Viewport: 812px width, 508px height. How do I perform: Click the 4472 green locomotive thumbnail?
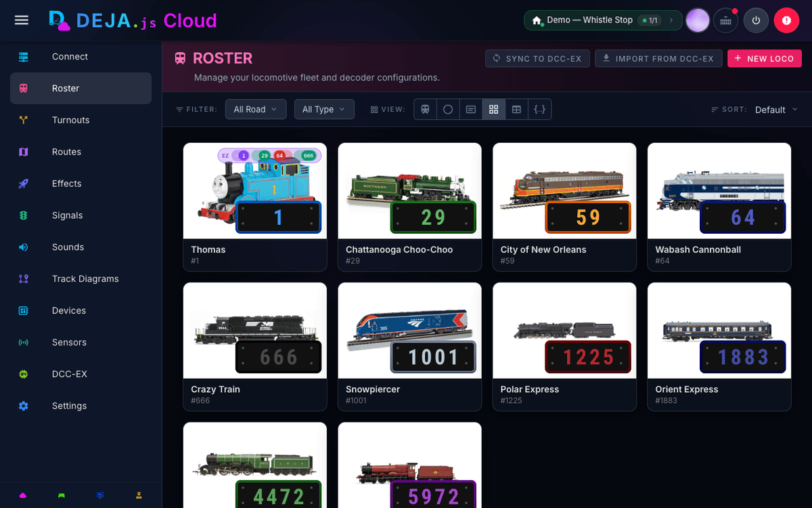[x=255, y=465]
